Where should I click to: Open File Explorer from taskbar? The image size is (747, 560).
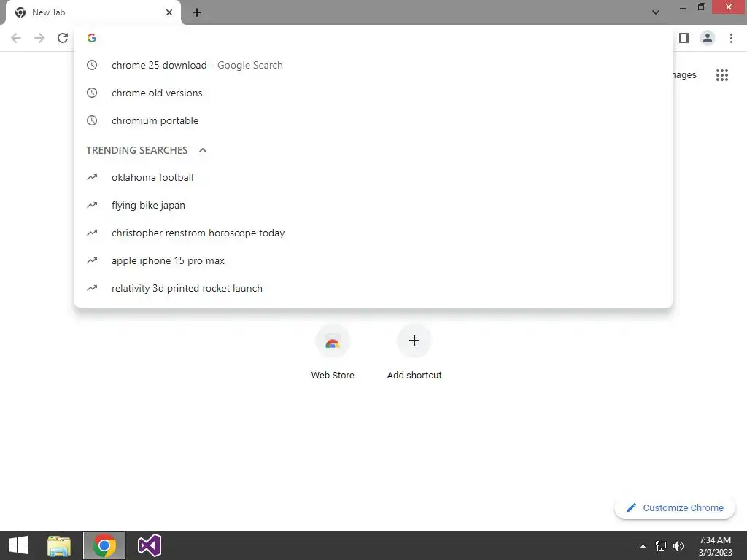59,545
